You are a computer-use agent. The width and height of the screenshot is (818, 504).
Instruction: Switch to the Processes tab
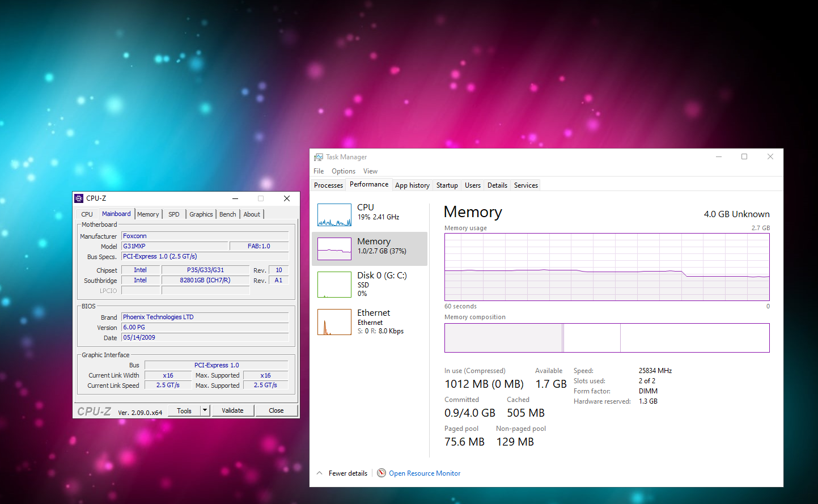click(x=328, y=185)
